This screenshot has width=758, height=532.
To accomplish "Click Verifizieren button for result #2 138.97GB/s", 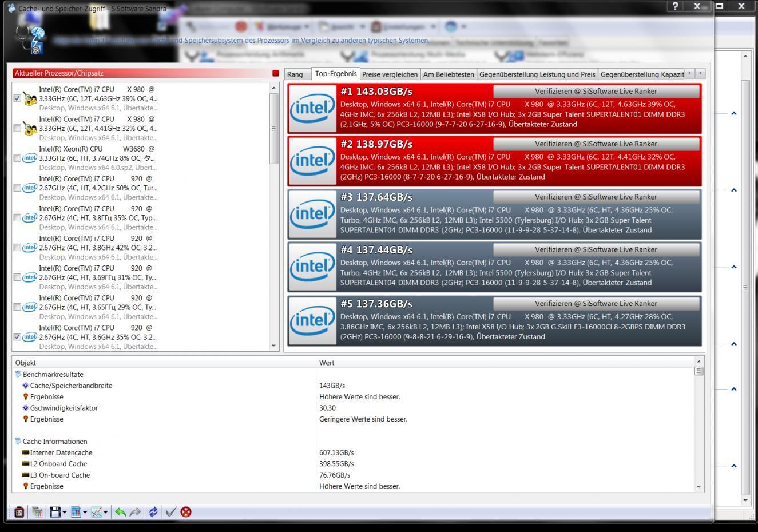I will [596, 144].
